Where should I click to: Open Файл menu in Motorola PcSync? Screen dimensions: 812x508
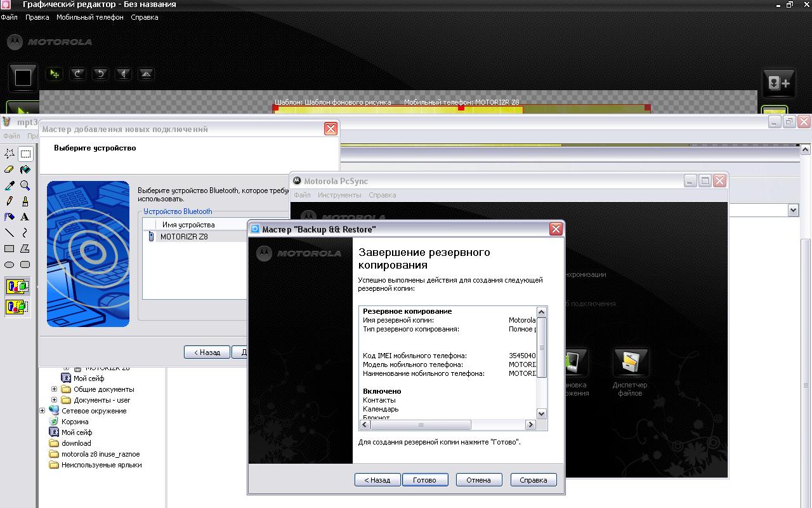point(302,195)
